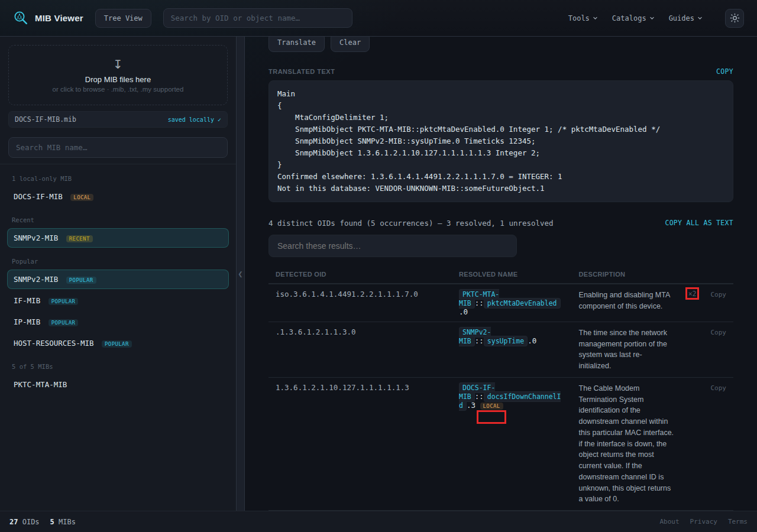Select the SNMPv2-MIB entry tagged POPULAR
This screenshot has width=757, height=532.
118,280
